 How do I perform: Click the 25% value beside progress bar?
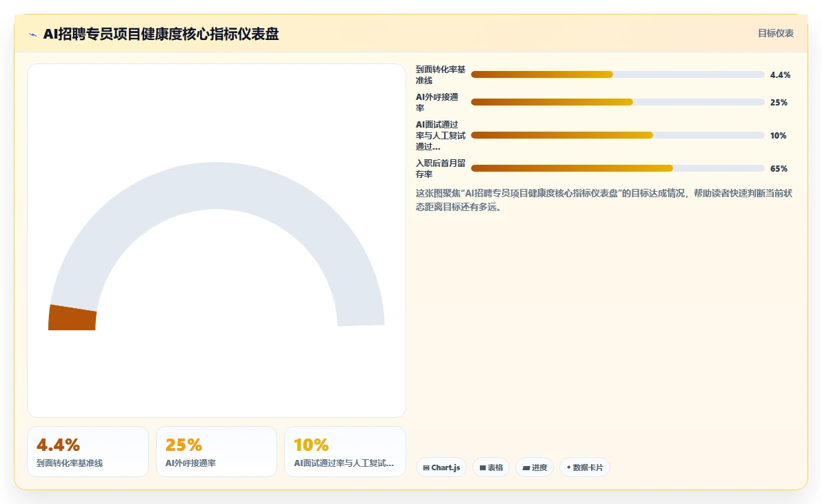pyautogui.click(x=779, y=103)
